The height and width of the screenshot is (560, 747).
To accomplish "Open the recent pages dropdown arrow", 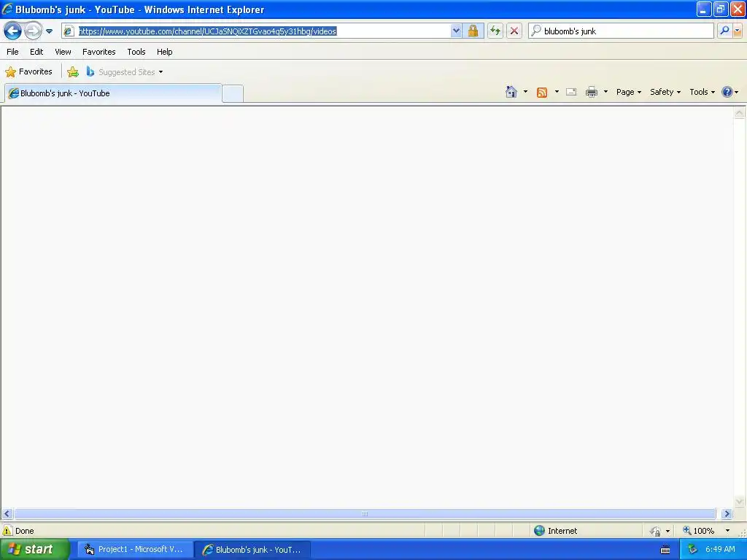I will click(x=49, y=31).
